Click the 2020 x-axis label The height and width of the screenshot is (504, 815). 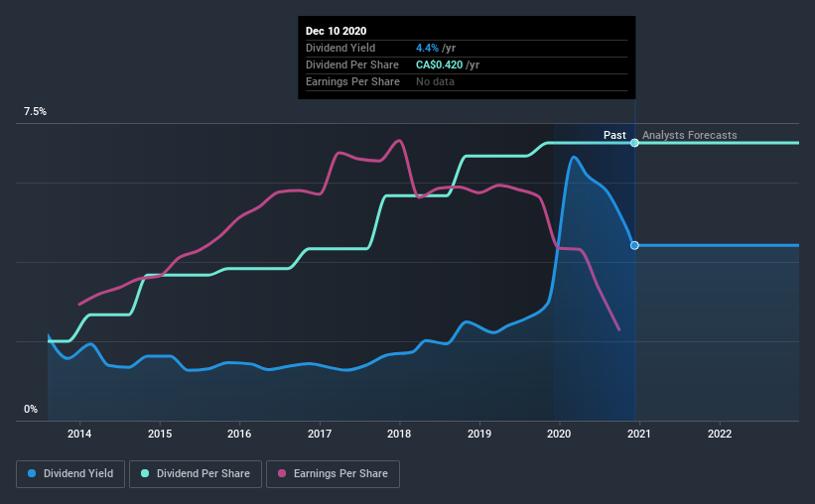coord(559,434)
